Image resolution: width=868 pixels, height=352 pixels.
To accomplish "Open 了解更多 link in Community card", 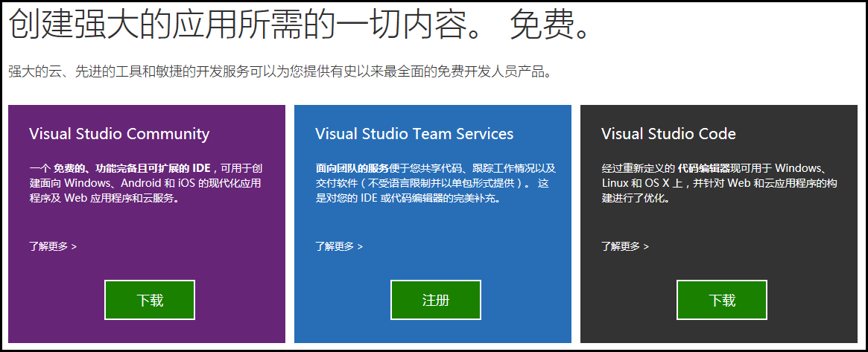I will 53,246.
